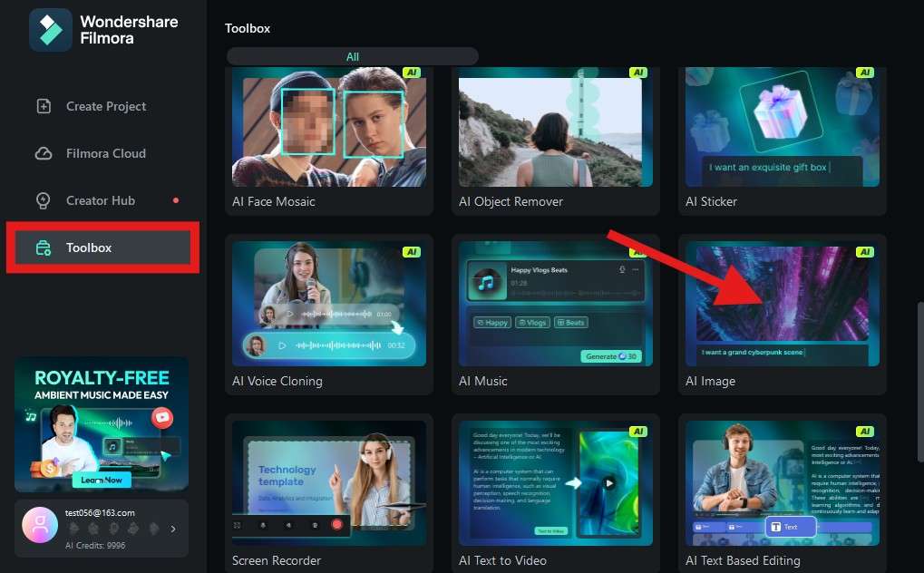924x573 pixels.
Task: Click AI badge on AI Object Remover card
Action: click(x=638, y=73)
